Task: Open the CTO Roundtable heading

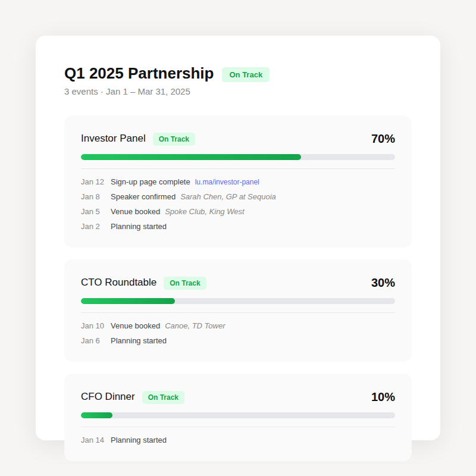Action: 118,283
